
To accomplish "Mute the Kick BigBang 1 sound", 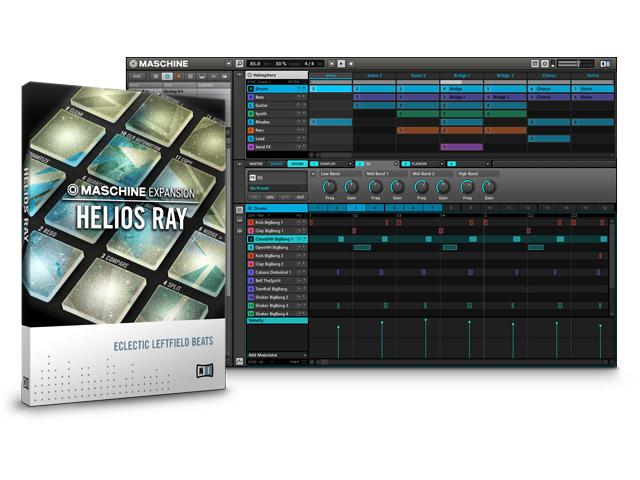I will 299,222.
